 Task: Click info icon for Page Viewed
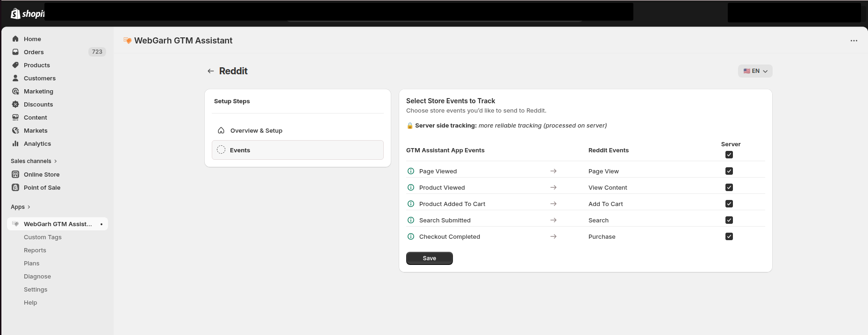click(411, 171)
